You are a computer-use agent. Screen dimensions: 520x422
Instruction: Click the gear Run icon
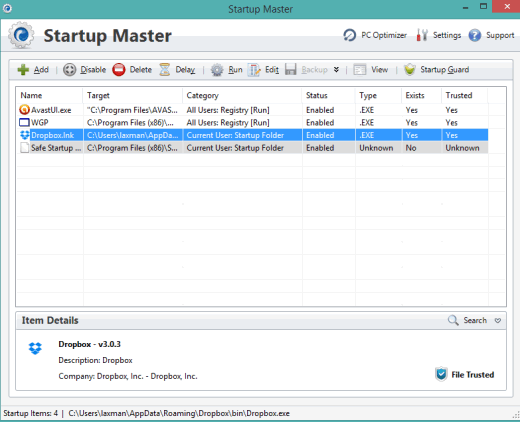tap(217, 70)
